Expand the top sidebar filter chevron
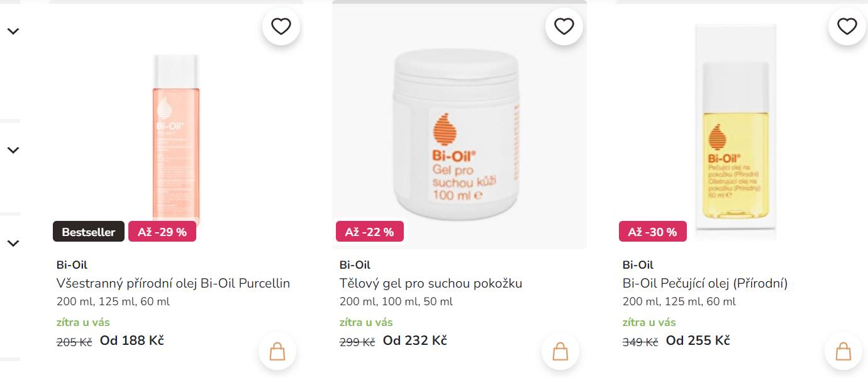 [13, 31]
